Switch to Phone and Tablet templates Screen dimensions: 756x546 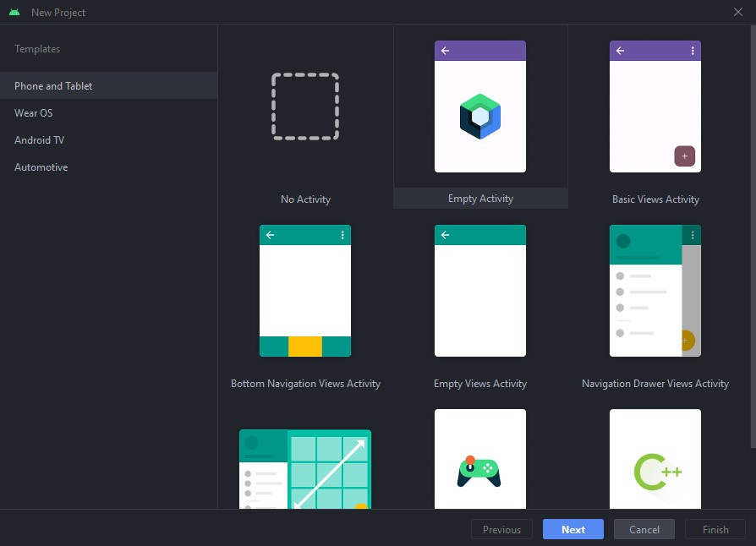[x=53, y=86]
